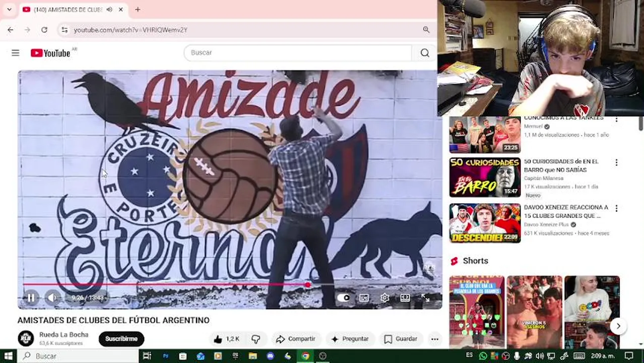Switch to theater mode view
Image resolution: width=644 pixels, height=363 pixels.
point(405,298)
